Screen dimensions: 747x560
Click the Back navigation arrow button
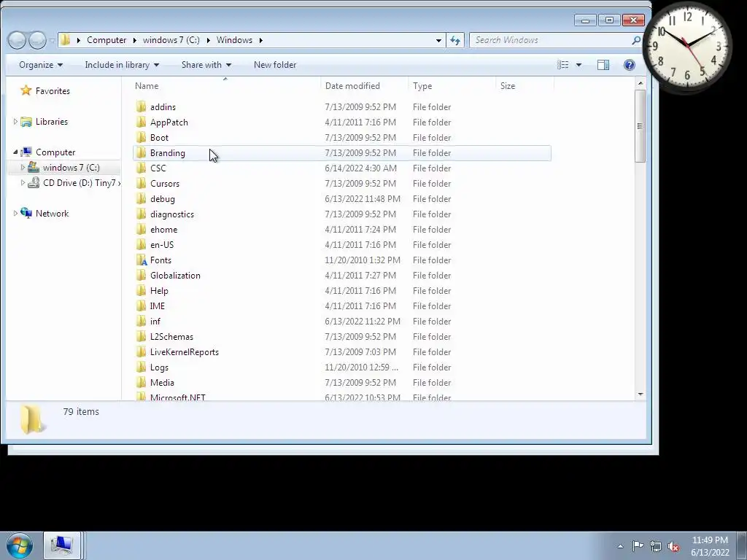[x=17, y=40]
